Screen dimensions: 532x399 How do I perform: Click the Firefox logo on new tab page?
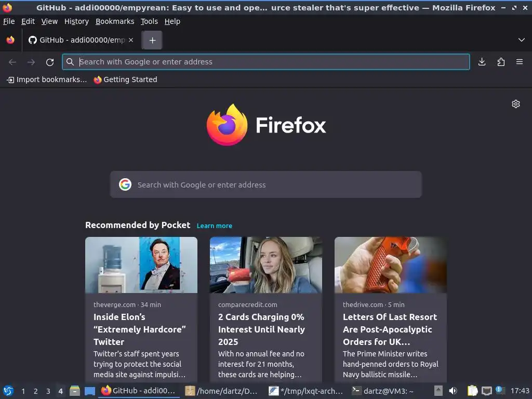click(x=266, y=125)
